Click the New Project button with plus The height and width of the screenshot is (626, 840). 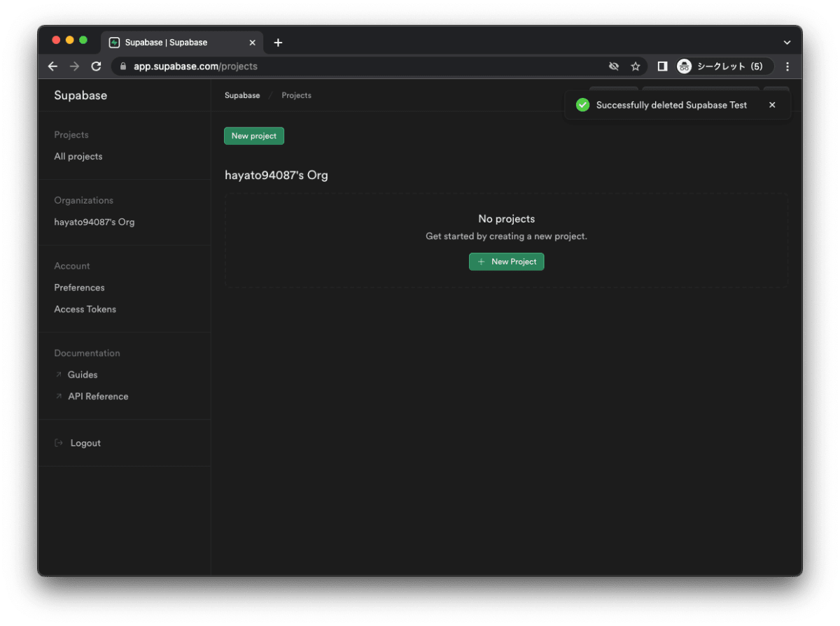pos(506,262)
